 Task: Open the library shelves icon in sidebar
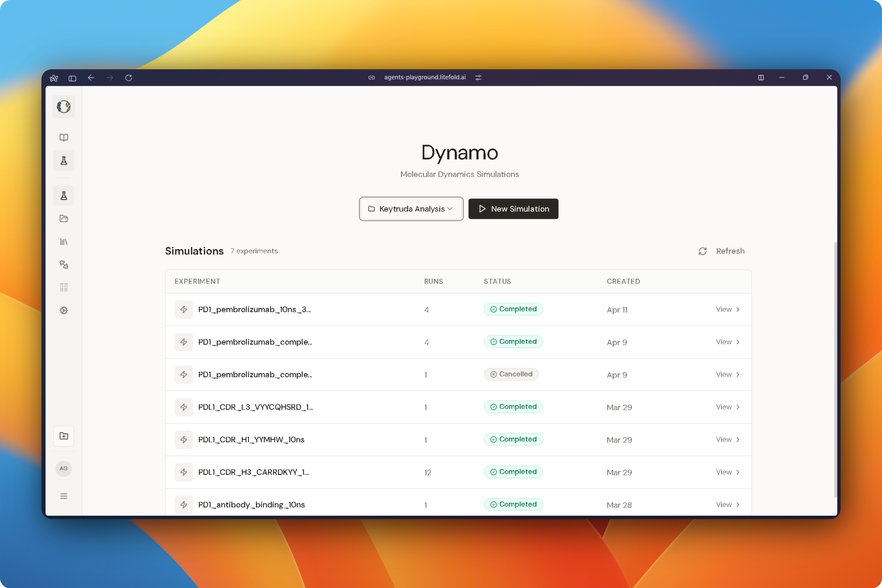tap(64, 241)
